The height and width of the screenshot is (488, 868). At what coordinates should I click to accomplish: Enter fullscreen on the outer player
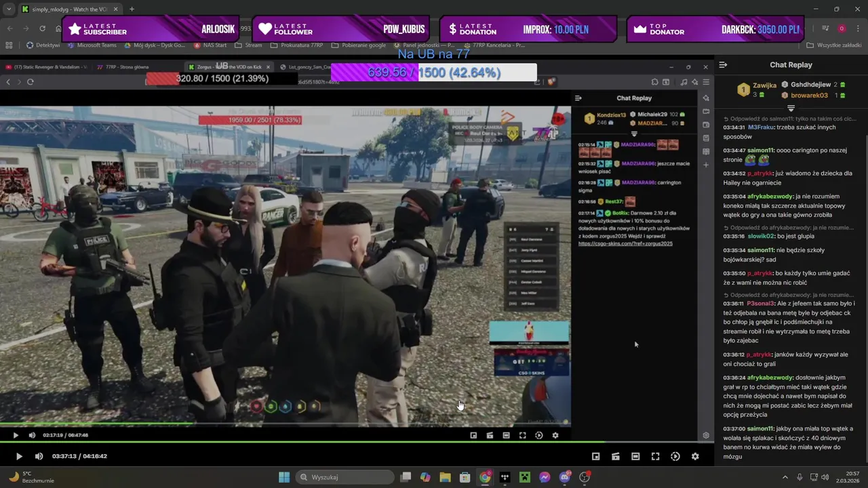point(655,456)
